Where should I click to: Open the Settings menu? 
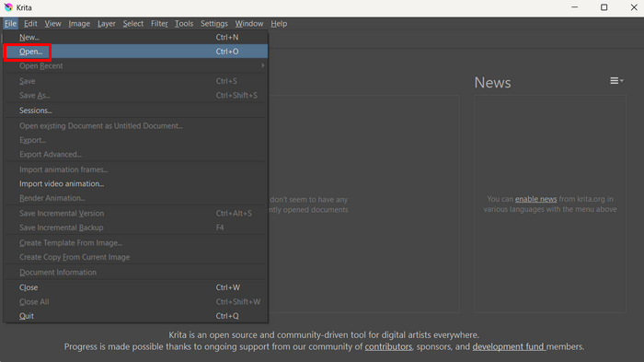tap(214, 23)
